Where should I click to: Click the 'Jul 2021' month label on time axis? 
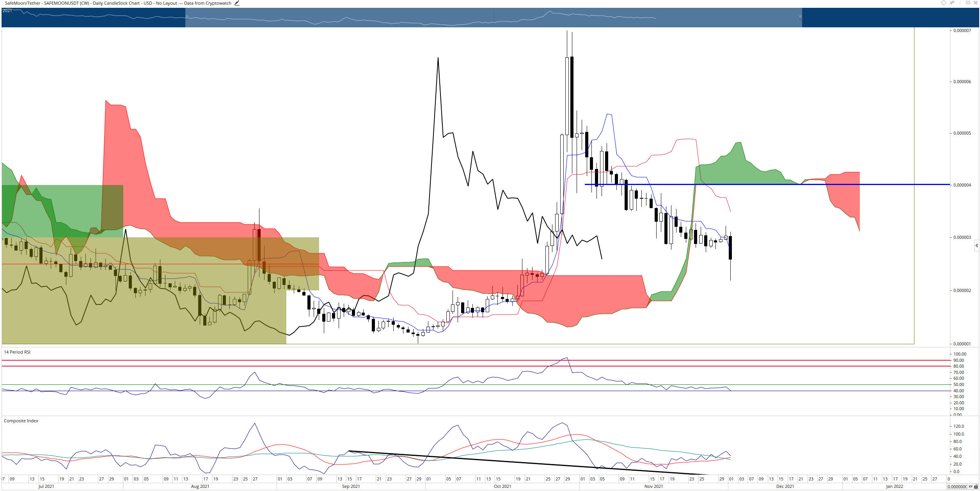(x=46, y=486)
